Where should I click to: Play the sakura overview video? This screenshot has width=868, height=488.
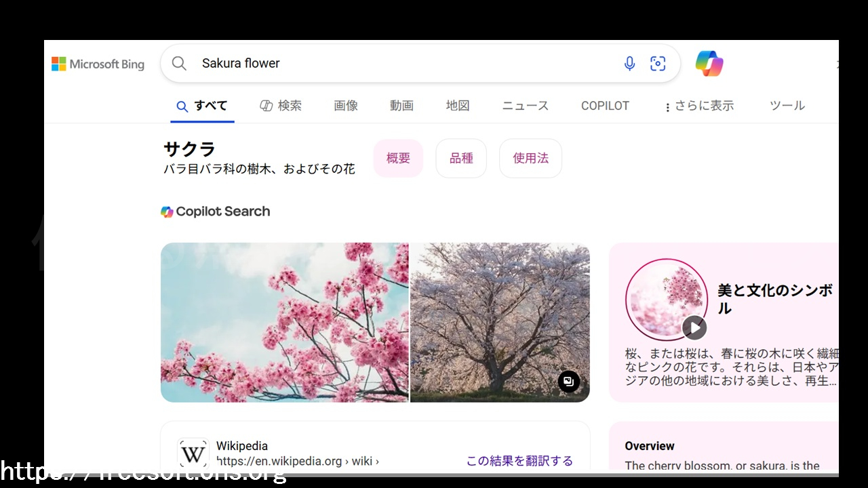pyautogui.click(x=694, y=328)
